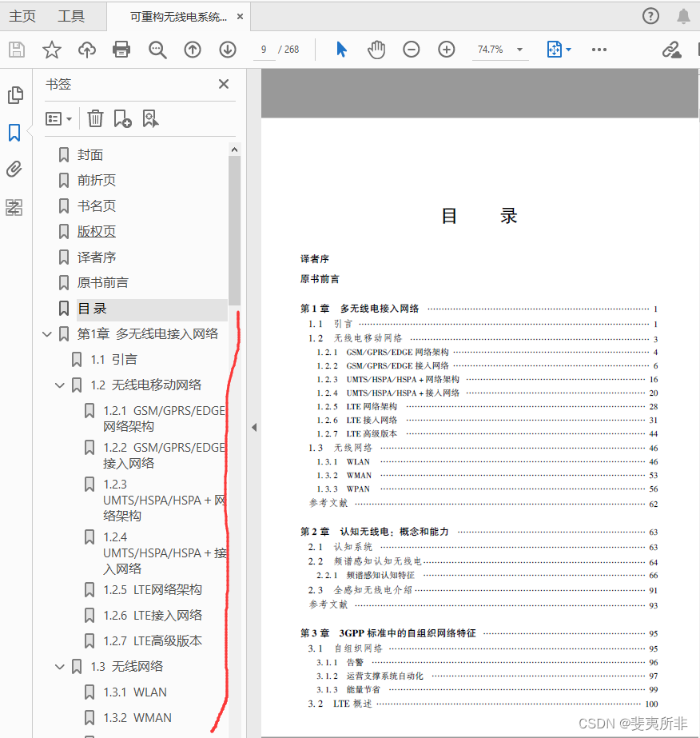Open the 封面 bookmark
This screenshot has width=700, height=738.
[x=89, y=155]
